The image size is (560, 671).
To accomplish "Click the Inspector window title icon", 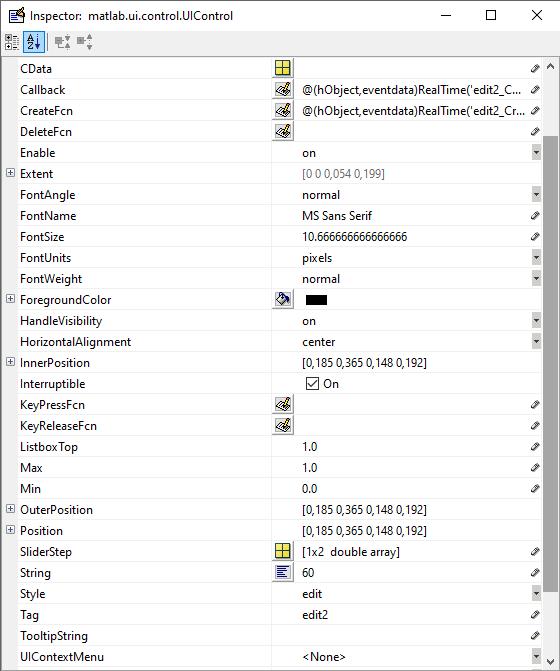I will [17, 16].
